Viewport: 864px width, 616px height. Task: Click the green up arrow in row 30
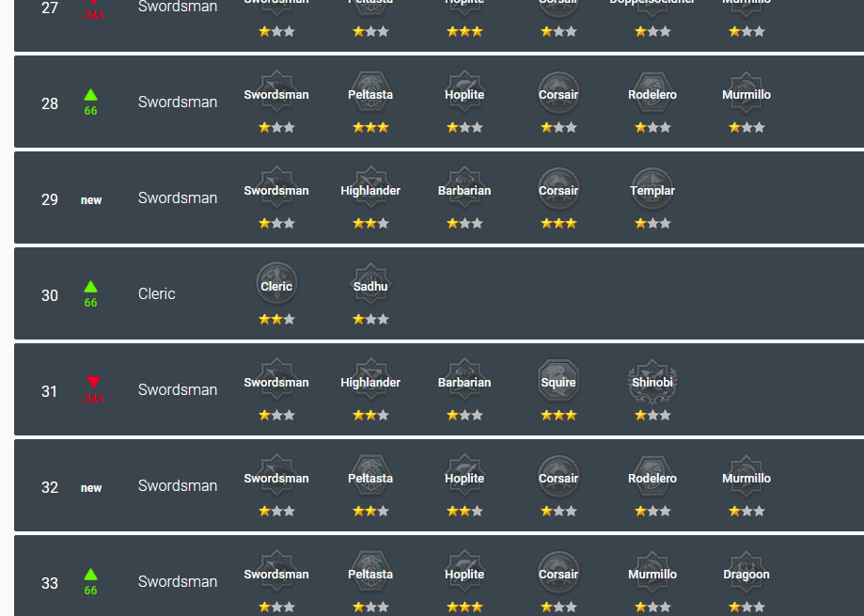tap(91, 287)
